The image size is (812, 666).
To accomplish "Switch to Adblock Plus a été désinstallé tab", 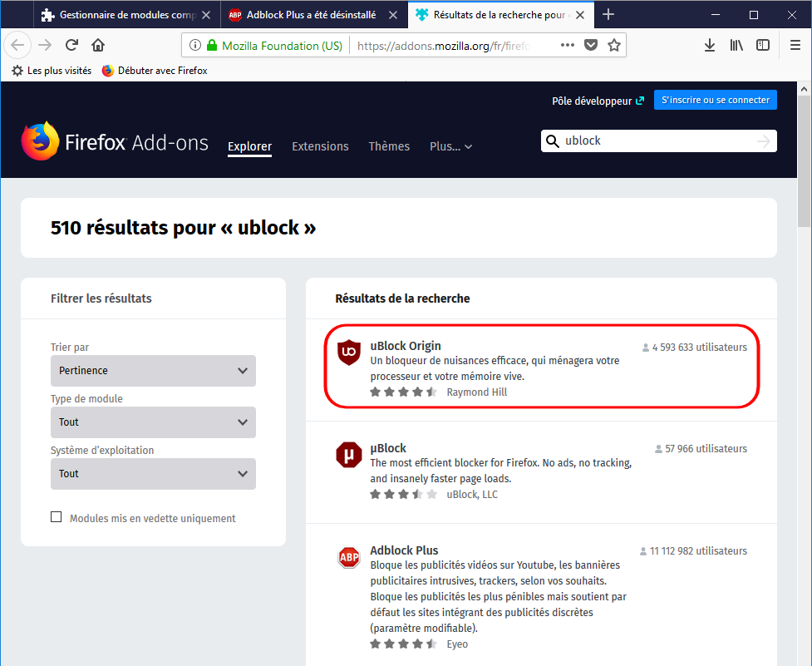I will pos(314,15).
